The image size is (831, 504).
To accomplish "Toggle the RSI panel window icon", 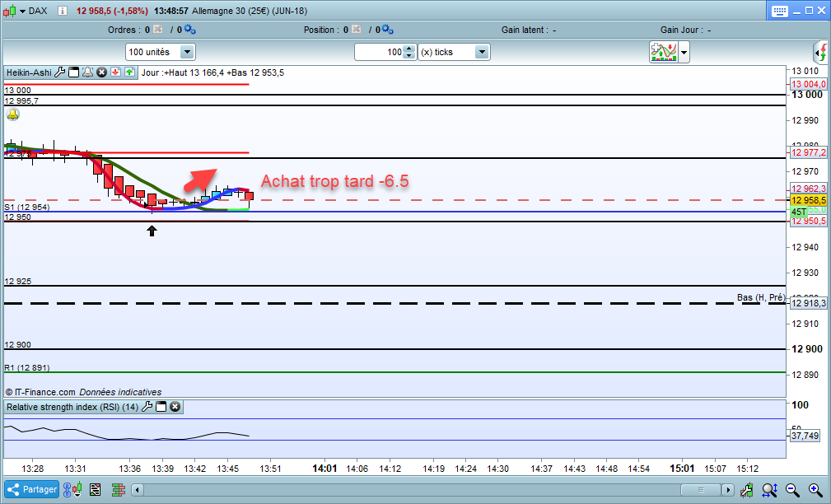I will tap(161, 407).
